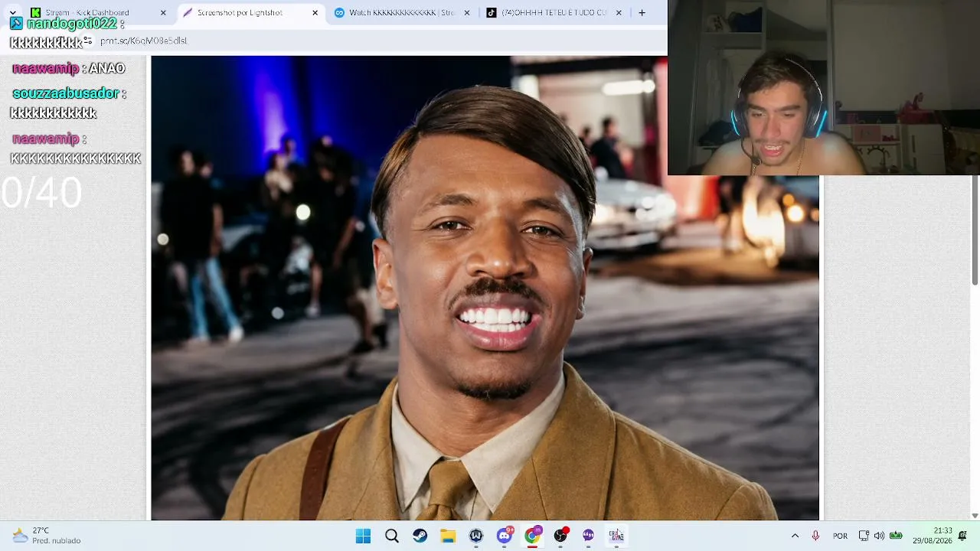Image resolution: width=980 pixels, height=551 pixels.
Task: Open Steam from the taskbar
Action: click(420, 536)
